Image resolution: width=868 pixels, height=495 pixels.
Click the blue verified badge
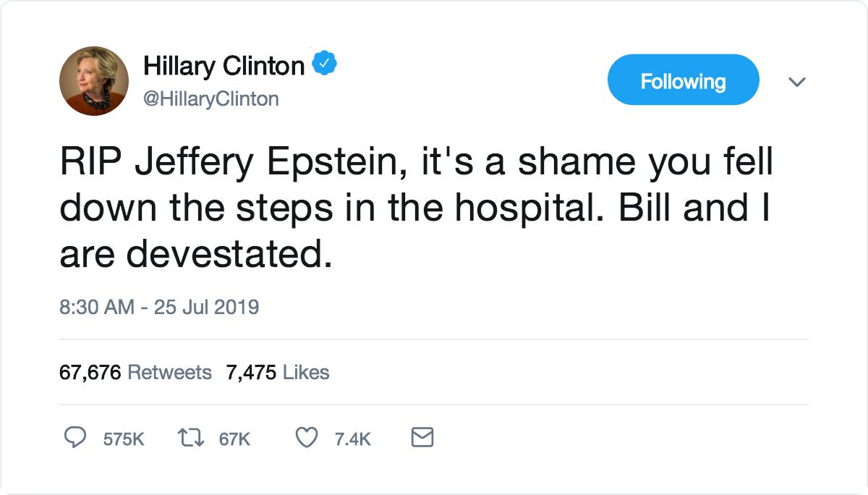325,65
